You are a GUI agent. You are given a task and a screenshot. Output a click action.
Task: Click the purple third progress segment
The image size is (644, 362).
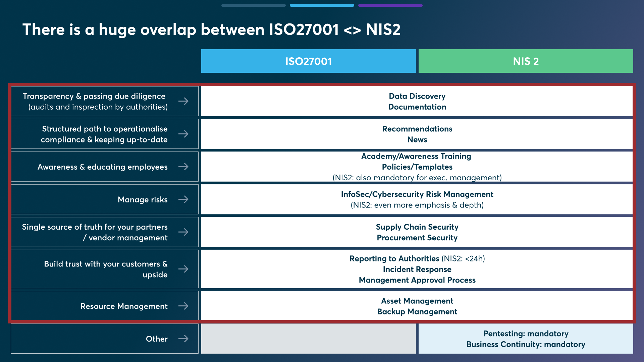[390, 5]
